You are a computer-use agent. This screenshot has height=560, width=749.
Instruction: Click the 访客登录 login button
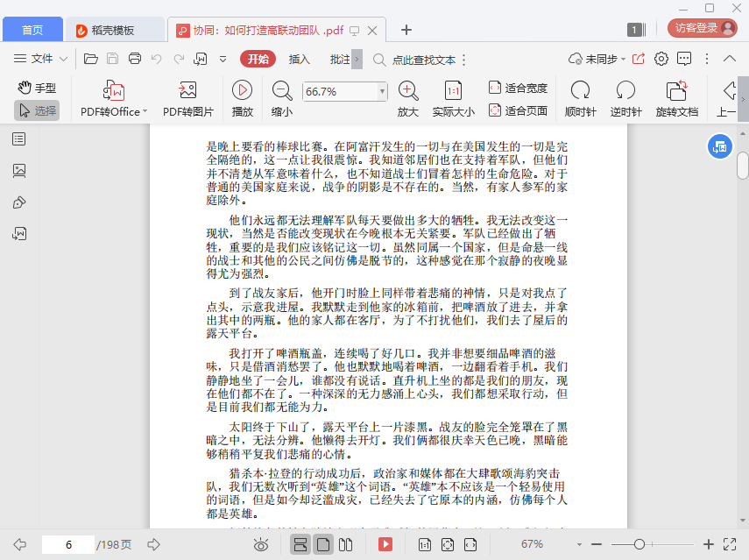coord(703,28)
